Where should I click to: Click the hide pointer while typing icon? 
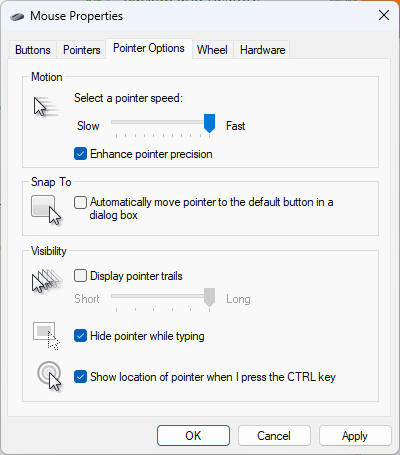click(46, 336)
